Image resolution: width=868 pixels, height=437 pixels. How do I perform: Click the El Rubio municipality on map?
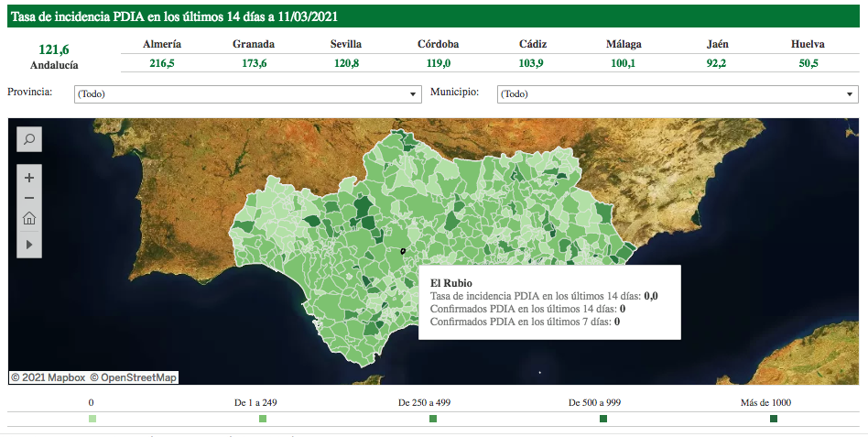(402, 250)
